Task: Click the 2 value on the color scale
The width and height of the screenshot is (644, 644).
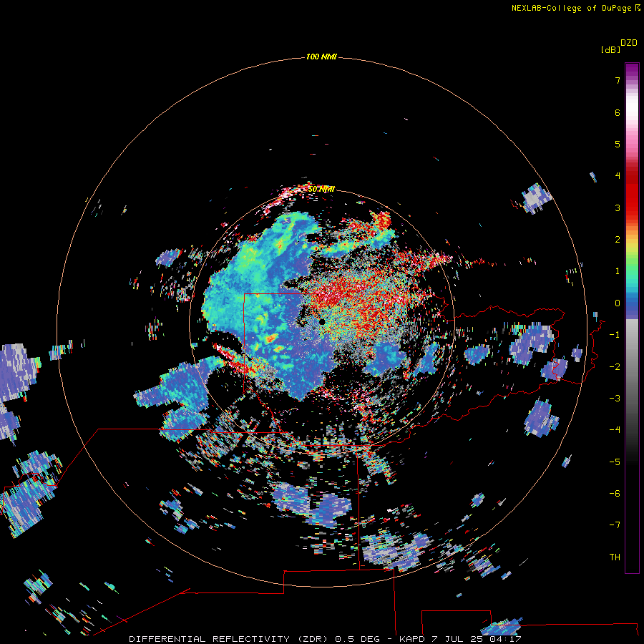Action: tap(618, 240)
